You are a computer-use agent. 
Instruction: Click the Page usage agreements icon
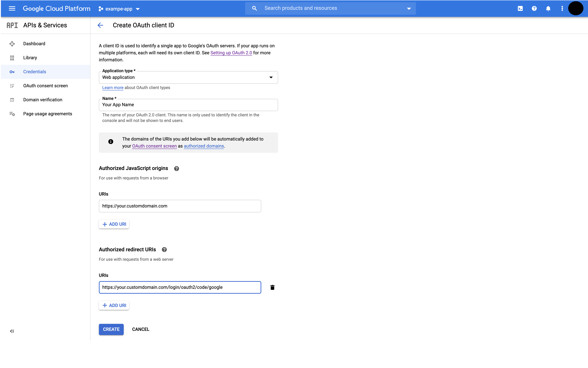click(x=12, y=114)
